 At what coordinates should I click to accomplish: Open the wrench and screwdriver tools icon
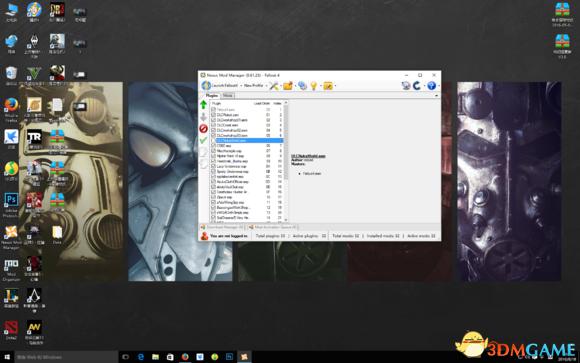coord(274,86)
